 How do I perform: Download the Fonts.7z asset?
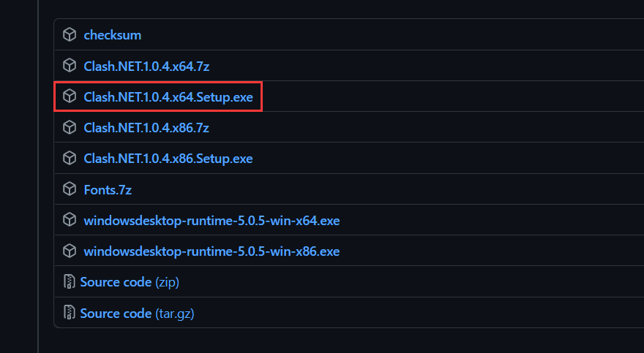tap(108, 189)
